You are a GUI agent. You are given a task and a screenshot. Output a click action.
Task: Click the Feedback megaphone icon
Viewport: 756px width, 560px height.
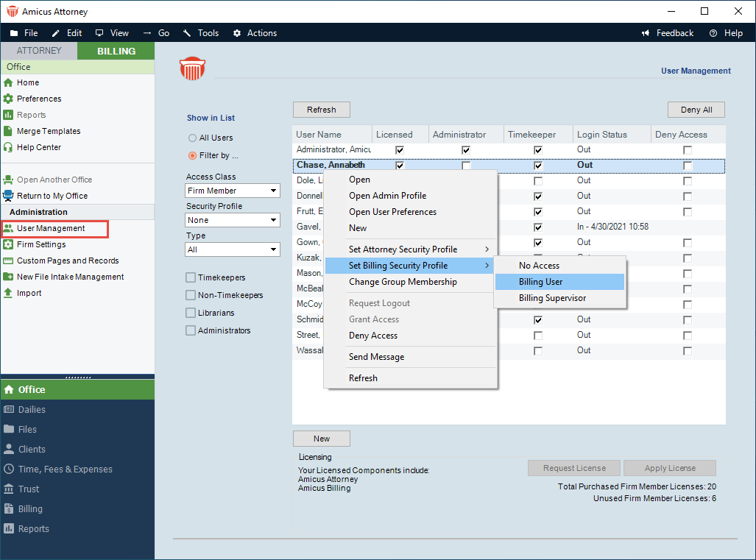(646, 33)
